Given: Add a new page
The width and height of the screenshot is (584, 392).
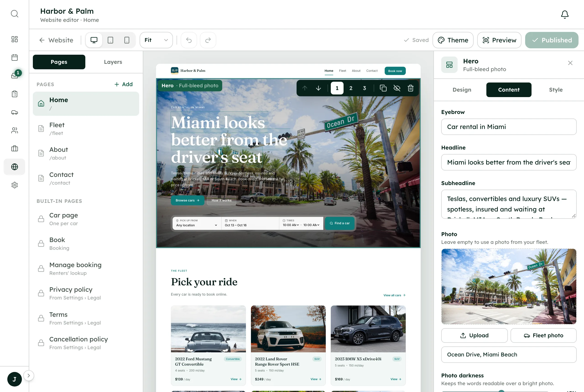Looking at the screenshot, I should 123,84.
